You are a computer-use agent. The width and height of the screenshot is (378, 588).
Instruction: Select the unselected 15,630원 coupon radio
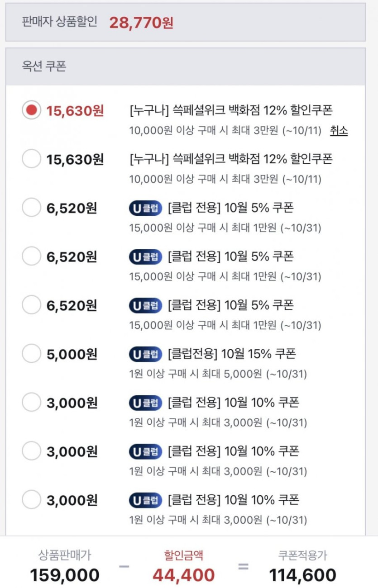click(x=31, y=159)
